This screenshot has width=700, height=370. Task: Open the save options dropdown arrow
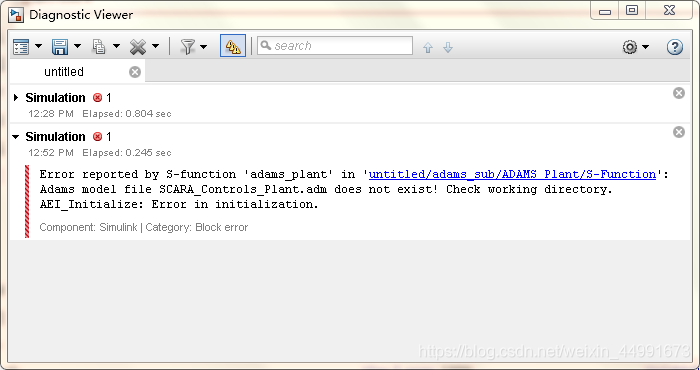[x=77, y=46]
